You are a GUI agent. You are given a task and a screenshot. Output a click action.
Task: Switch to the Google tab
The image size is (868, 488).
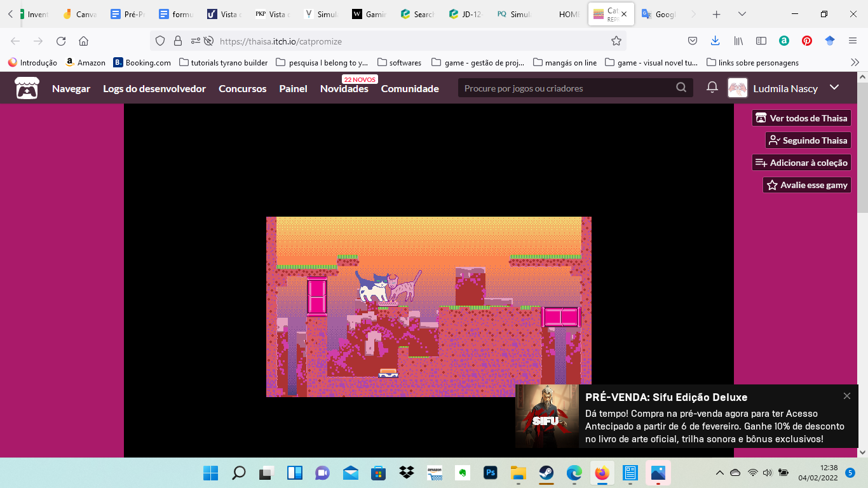point(658,14)
